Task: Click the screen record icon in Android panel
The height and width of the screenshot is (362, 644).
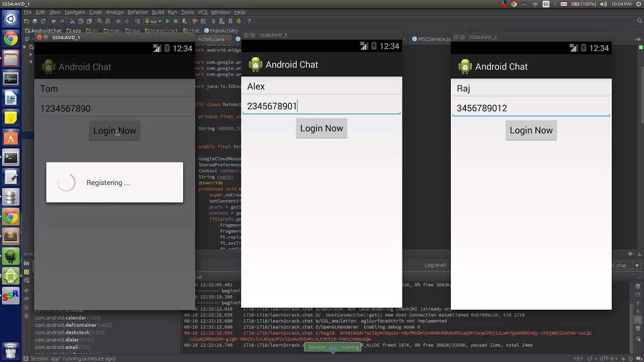Action: [26, 272]
